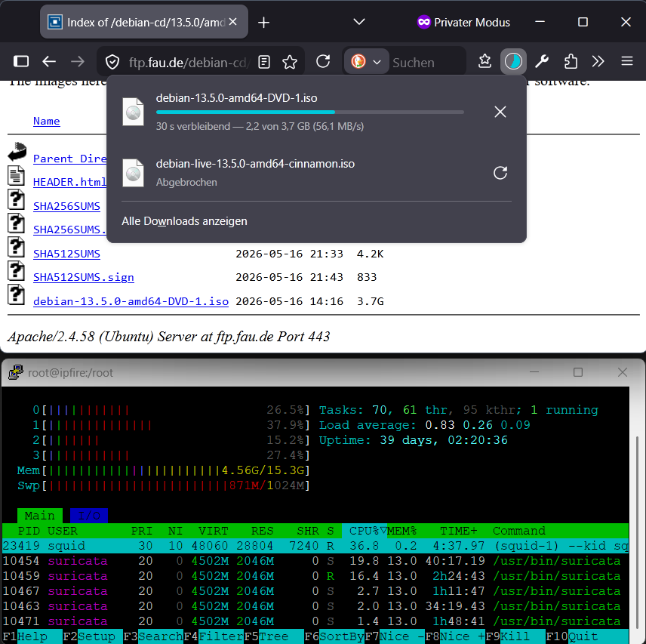The width and height of the screenshot is (646, 644).
Task: Open the site security shield icon
Action: 112,62
